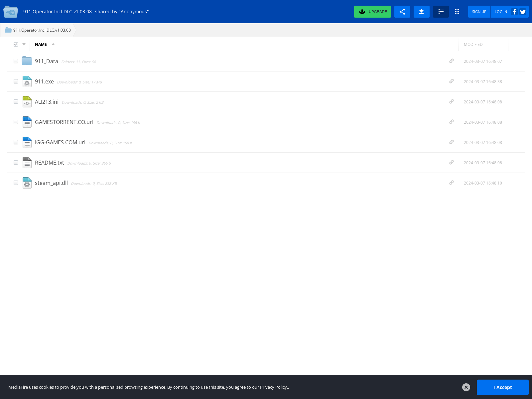The height and width of the screenshot is (399, 532).
Task: Dismiss the cookie banner with X
Action: [466, 387]
